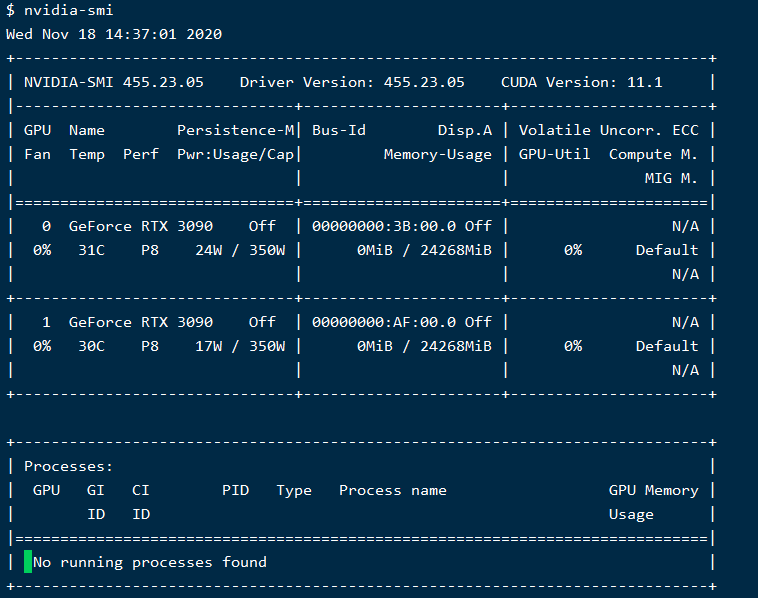Viewport: 758px width, 598px height.
Task: Click the 'NVIDIA-SMI 455.23.05' text
Action: (x=114, y=82)
